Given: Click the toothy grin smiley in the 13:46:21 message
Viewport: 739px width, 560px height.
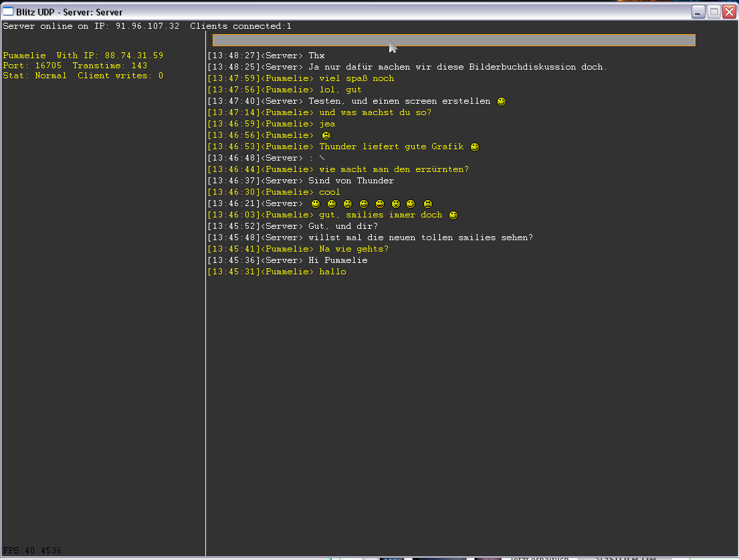Looking at the screenshot, I should pyautogui.click(x=364, y=203).
